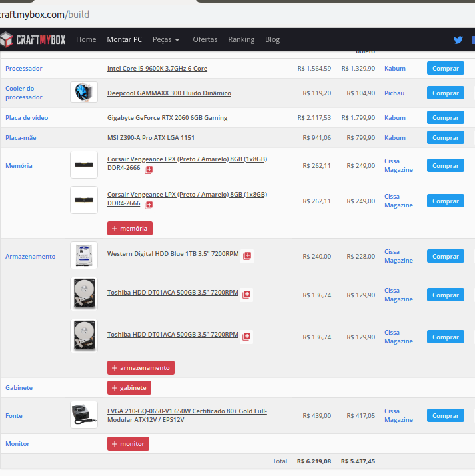Choose the Monitor category link
The height and width of the screenshot is (476, 475).
17,443
